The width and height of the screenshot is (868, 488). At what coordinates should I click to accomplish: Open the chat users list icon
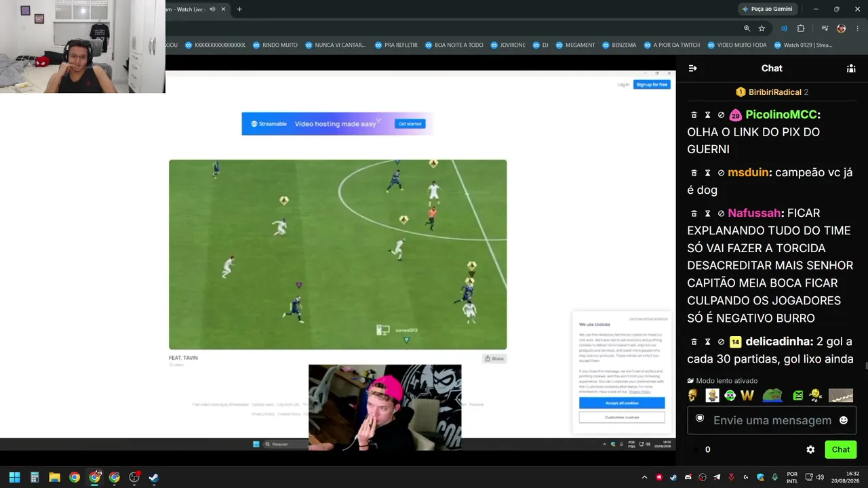coord(851,68)
